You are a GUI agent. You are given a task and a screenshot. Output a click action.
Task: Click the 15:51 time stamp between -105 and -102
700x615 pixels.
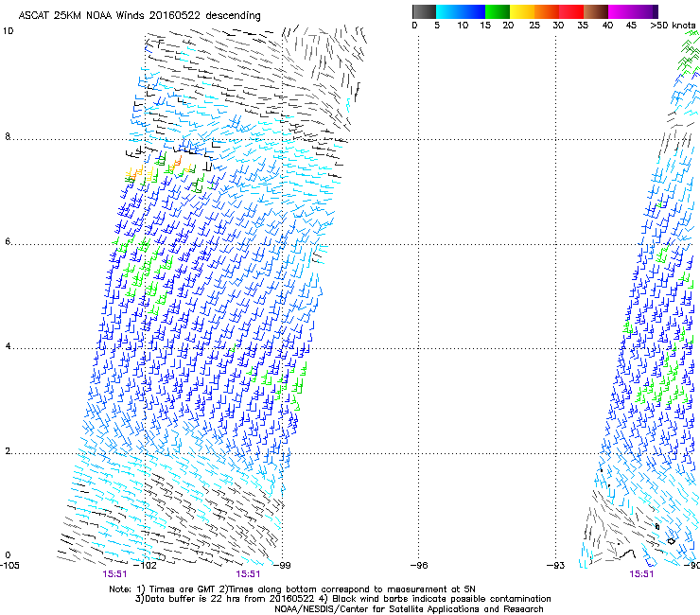[x=114, y=574]
